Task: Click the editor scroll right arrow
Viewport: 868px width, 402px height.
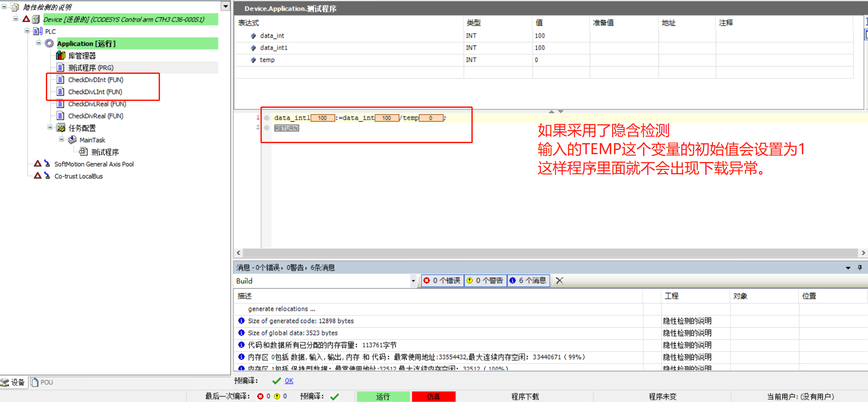Action: point(863,253)
